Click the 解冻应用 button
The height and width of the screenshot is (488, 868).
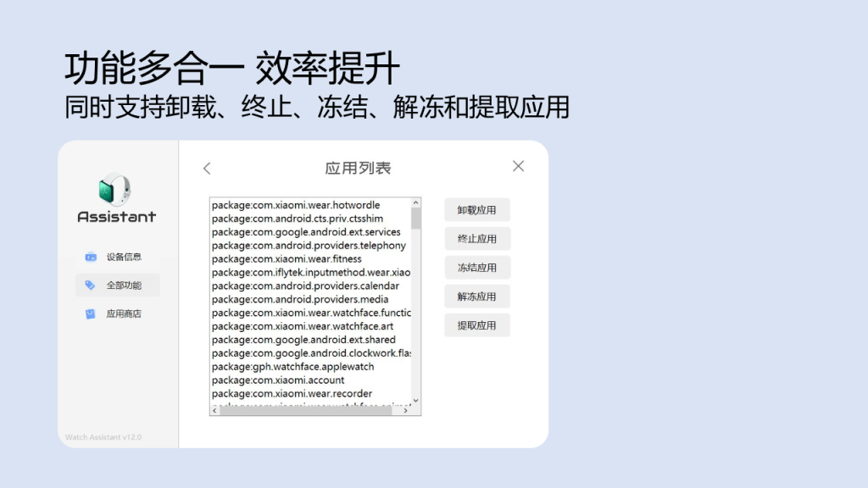[x=477, y=297]
